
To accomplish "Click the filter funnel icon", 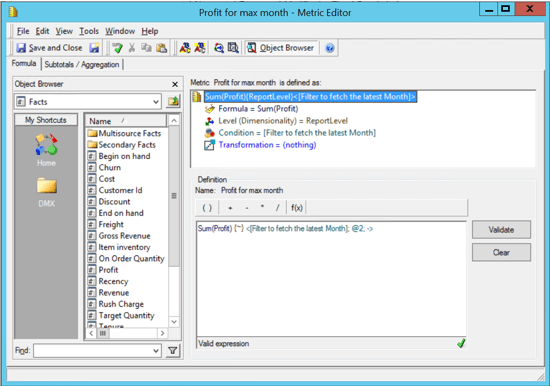I will point(173,351).
